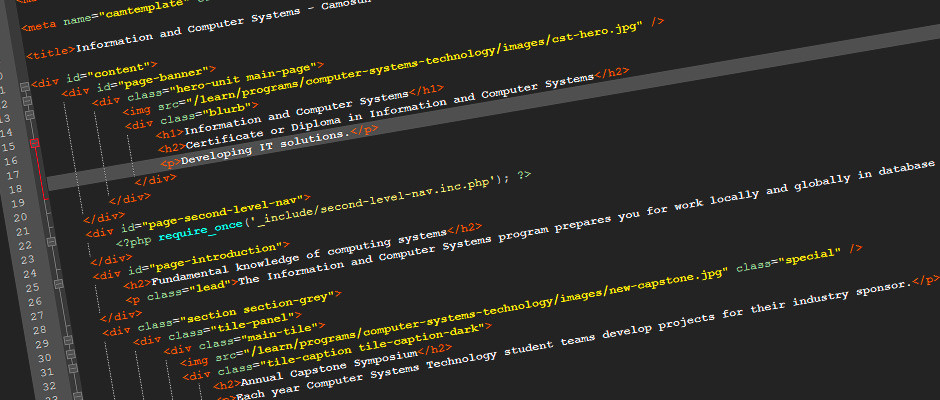Collapse the fold marker for the hero-unit div
Image resolution: width=940 pixels, height=400 pixels.
28,115
